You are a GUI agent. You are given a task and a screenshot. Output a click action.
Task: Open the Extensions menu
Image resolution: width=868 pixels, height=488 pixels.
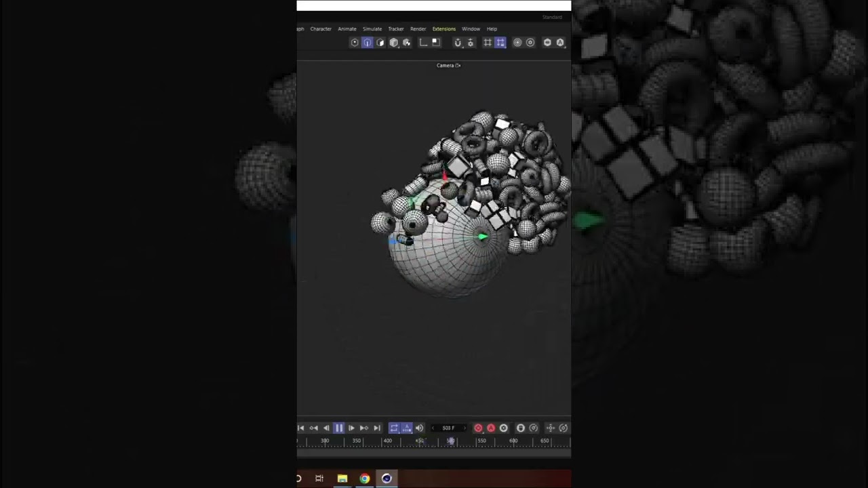coord(444,29)
